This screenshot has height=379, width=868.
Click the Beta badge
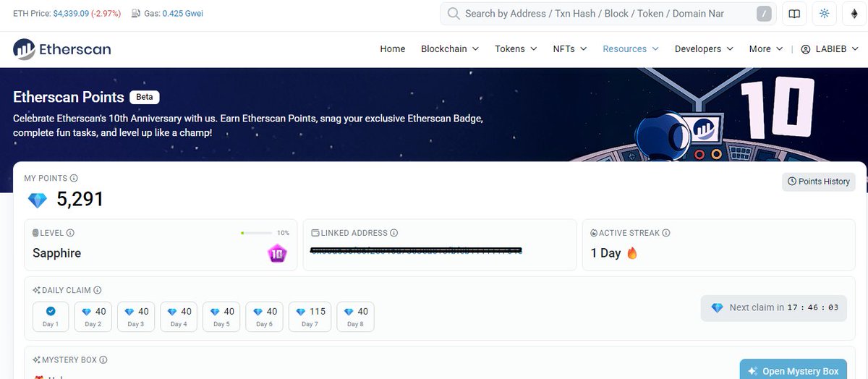tap(145, 97)
